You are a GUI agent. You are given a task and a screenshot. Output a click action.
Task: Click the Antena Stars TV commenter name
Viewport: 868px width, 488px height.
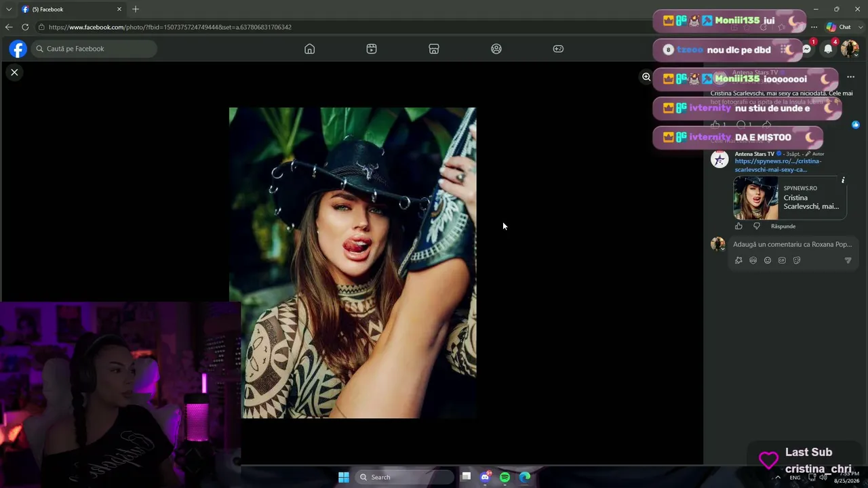(x=754, y=154)
